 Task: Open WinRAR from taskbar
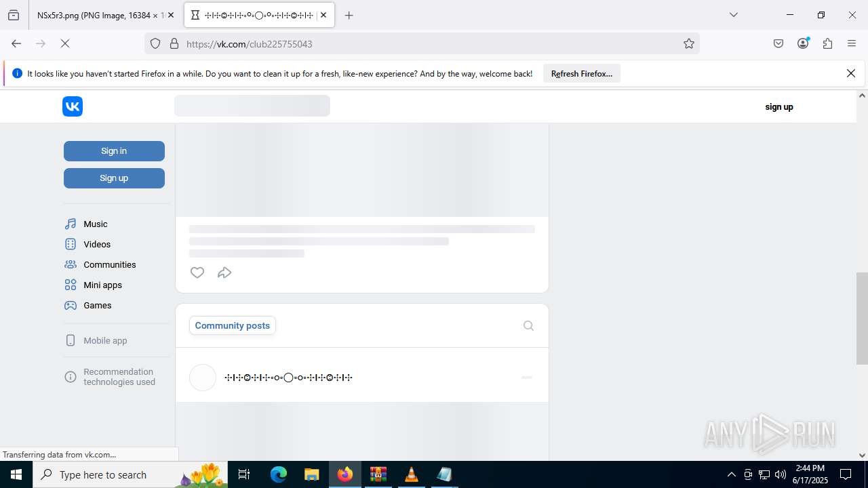378,474
